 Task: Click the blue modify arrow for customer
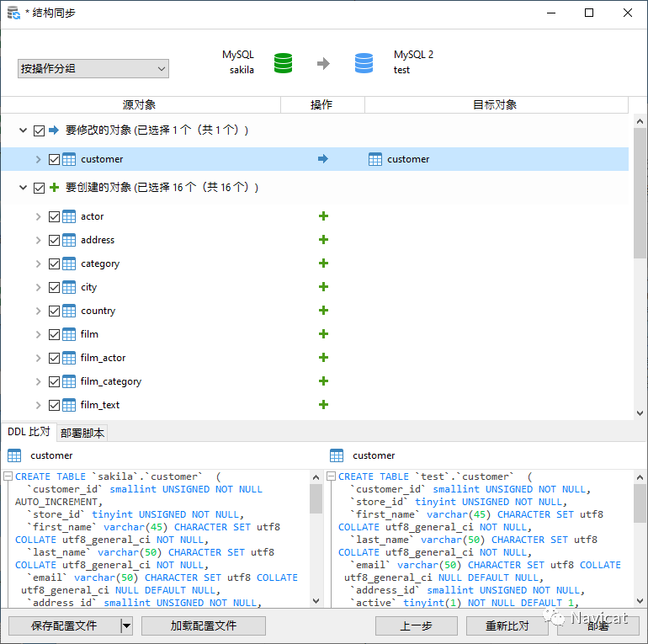pos(323,159)
